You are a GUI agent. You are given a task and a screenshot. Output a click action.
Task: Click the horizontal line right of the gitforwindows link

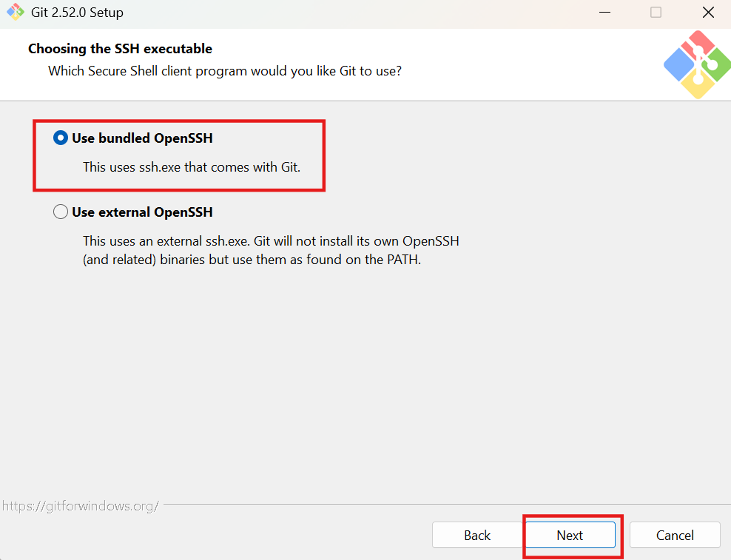point(447,505)
